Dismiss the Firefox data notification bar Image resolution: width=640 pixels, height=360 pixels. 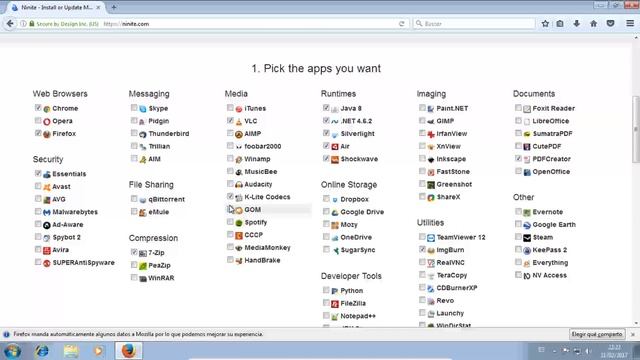pyautogui.click(x=633, y=334)
